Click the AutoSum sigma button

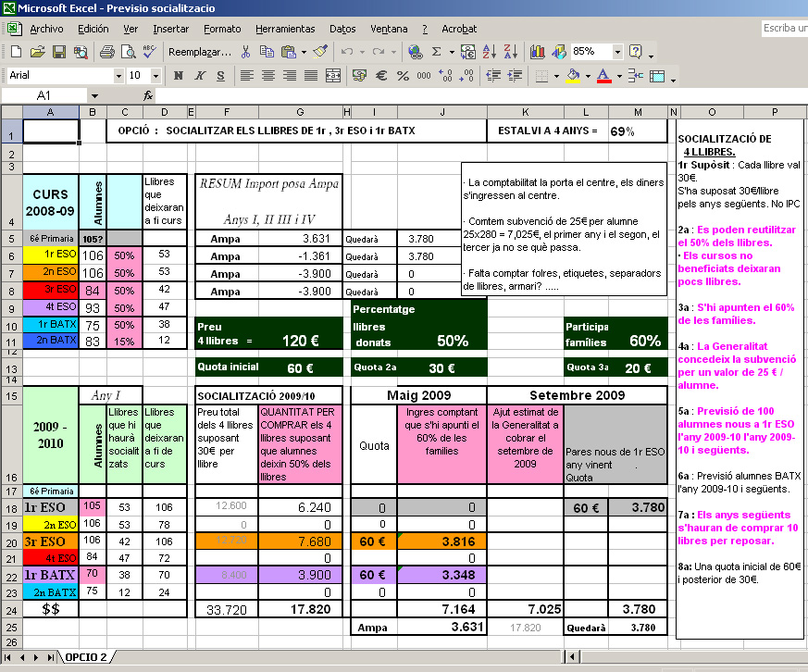click(x=437, y=52)
